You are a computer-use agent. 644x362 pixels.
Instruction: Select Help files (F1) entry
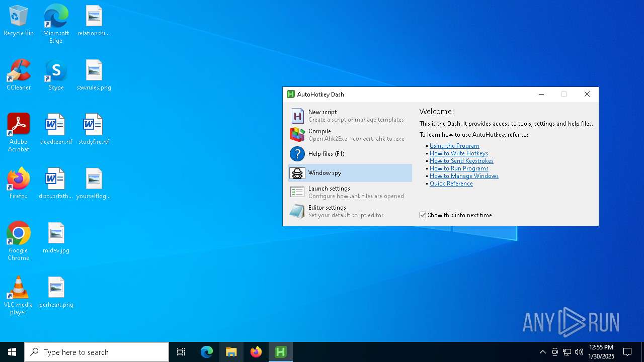click(327, 154)
